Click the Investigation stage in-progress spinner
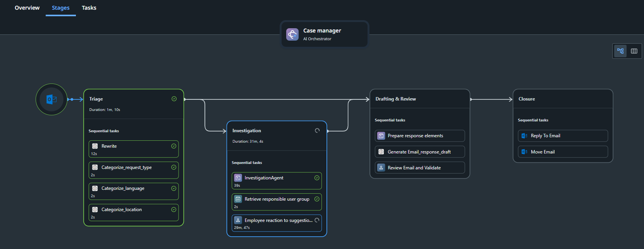The height and width of the screenshot is (249, 644). (x=317, y=131)
